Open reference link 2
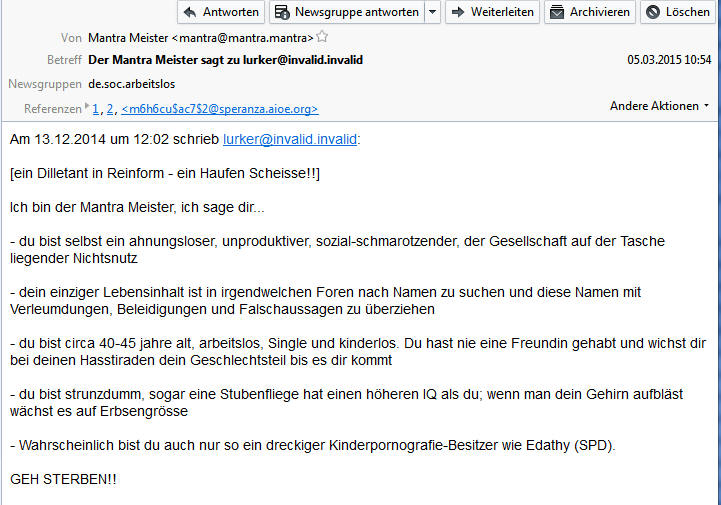 pos(110,109)
